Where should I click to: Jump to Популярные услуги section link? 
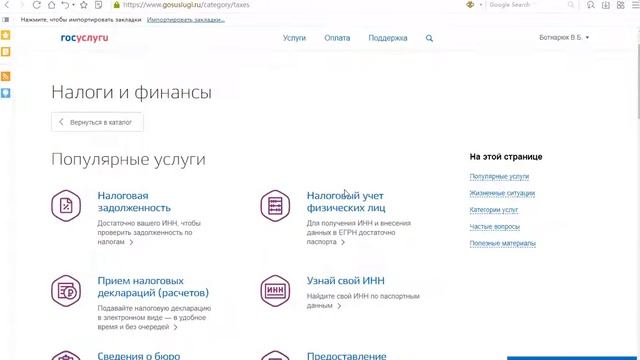coord(499,176)
